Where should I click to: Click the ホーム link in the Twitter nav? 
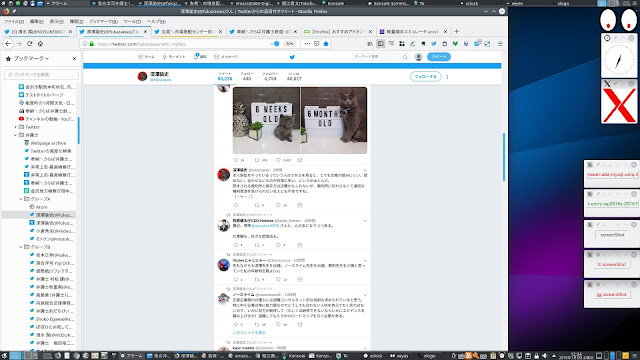(146, 57)
